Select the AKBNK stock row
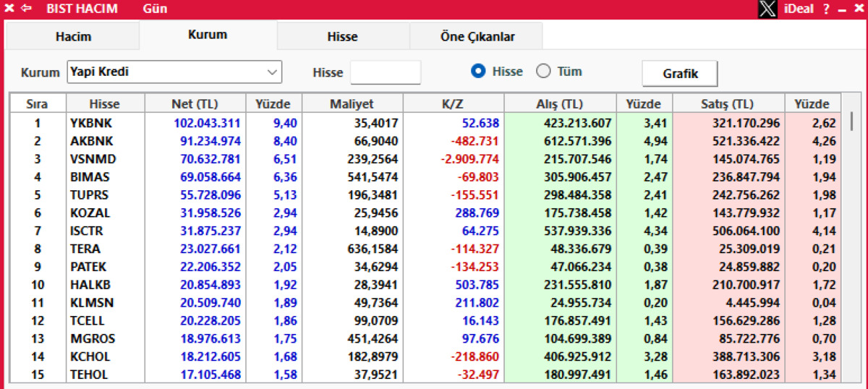 click(425, 141)
